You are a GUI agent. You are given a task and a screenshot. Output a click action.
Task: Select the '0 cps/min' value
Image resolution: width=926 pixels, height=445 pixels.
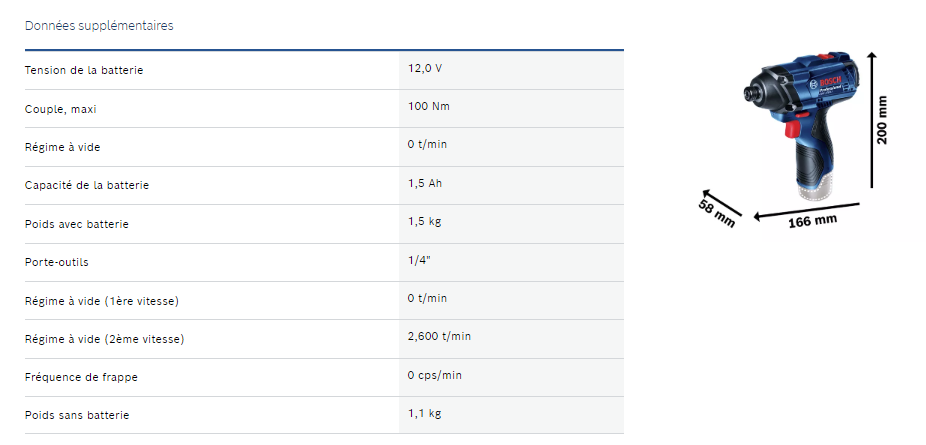435,375
